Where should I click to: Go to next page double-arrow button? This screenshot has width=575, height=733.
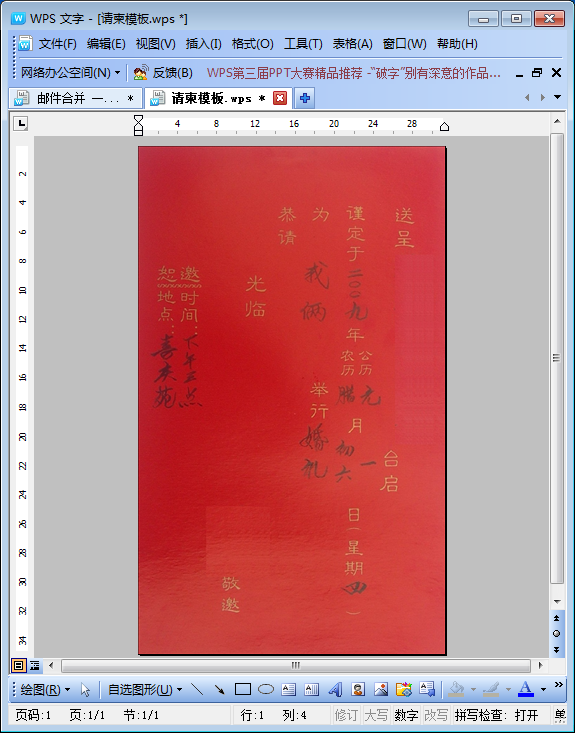[557, 649]
